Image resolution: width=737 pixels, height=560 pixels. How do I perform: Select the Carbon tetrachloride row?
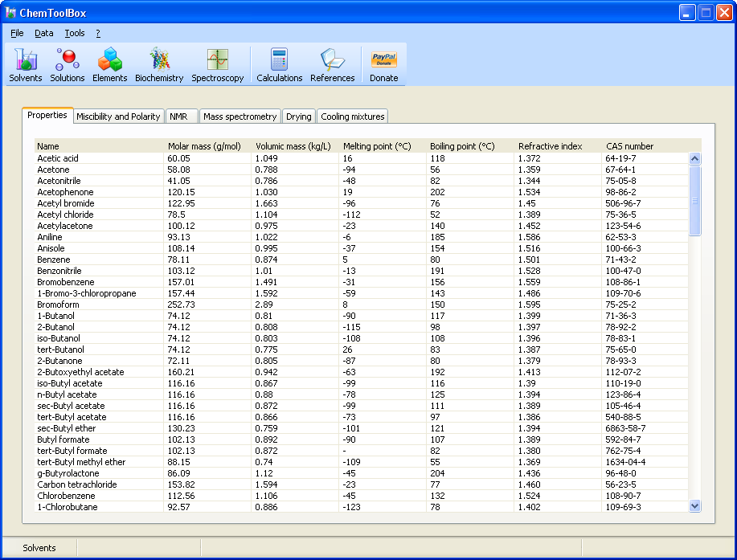362,484
